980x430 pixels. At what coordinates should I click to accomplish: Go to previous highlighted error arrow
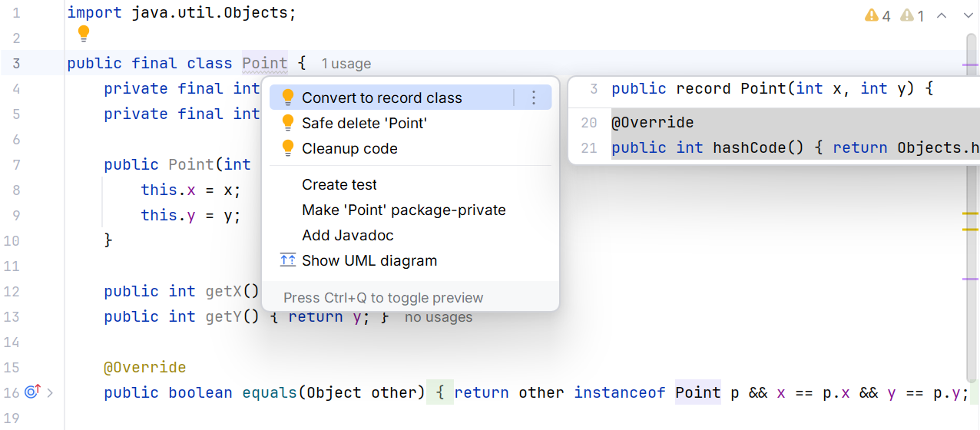942,15
